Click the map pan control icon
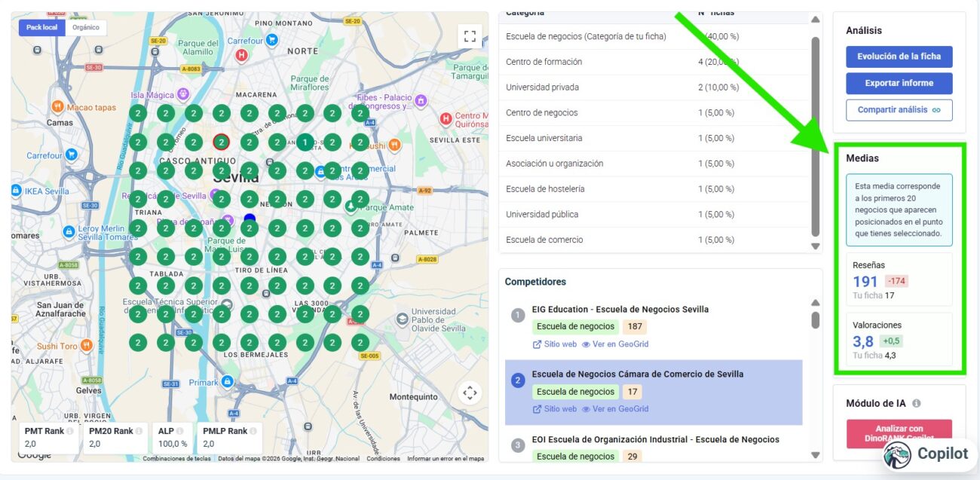This screenshot has height=480, width=980. coord(470,393)
